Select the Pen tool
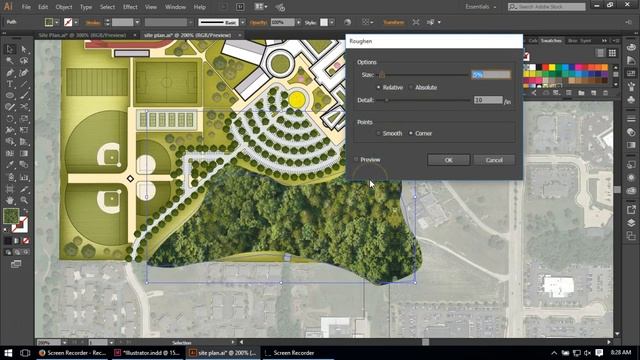 coord(10,73)
